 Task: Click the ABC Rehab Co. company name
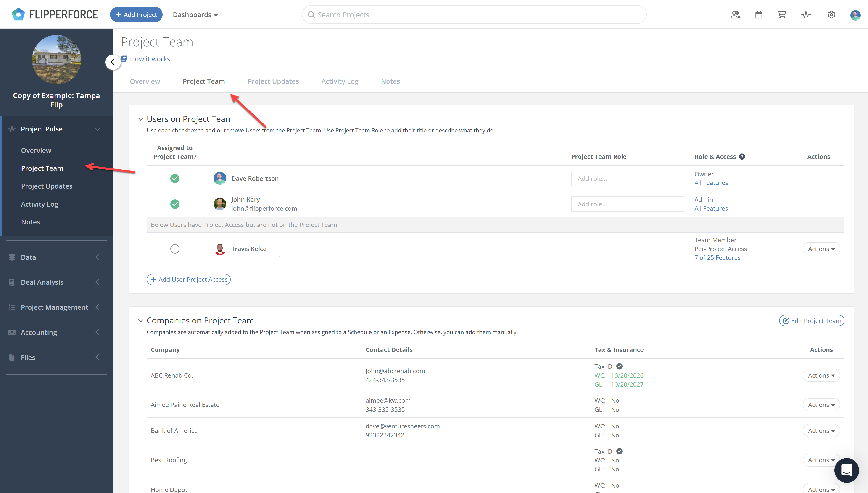(x=172, y=375)
